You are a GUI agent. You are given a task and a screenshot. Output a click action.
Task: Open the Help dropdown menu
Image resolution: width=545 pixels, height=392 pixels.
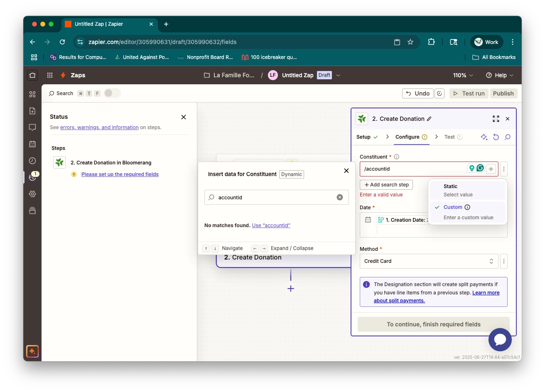point(500,75)
